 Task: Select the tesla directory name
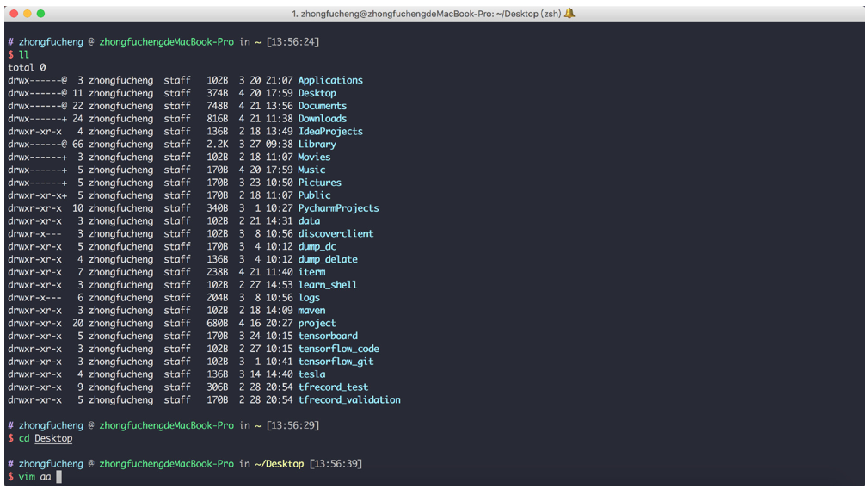(x=311, y=374)
